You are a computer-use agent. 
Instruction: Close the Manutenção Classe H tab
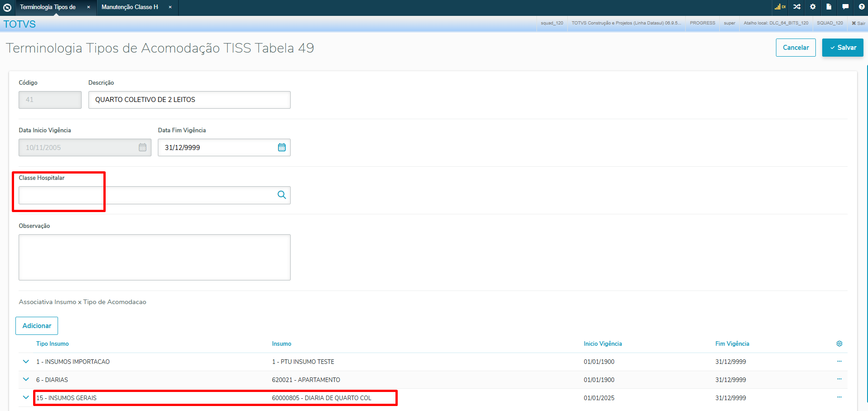point(170,7)
